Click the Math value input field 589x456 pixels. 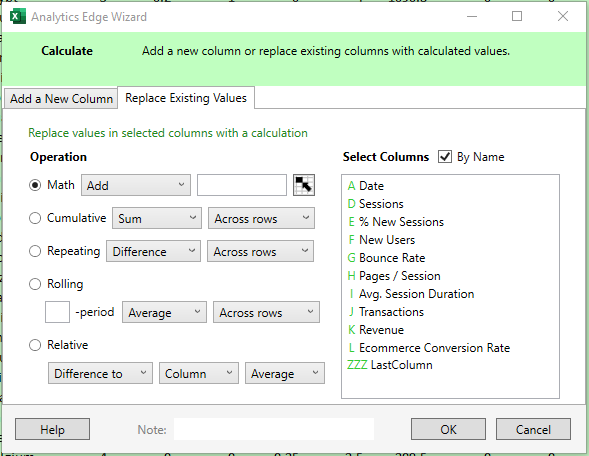click(x=242, y=185)
